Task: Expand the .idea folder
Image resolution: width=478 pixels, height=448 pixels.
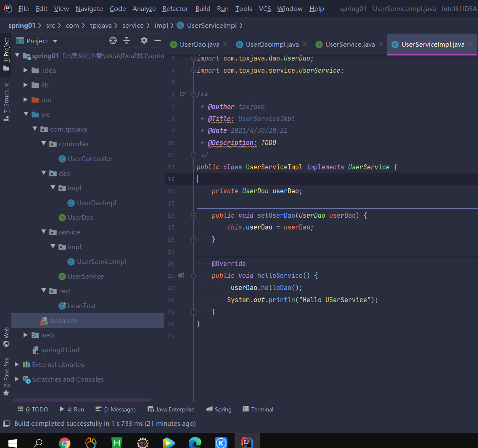Action: pyautogui.click(x=26, y=71)
